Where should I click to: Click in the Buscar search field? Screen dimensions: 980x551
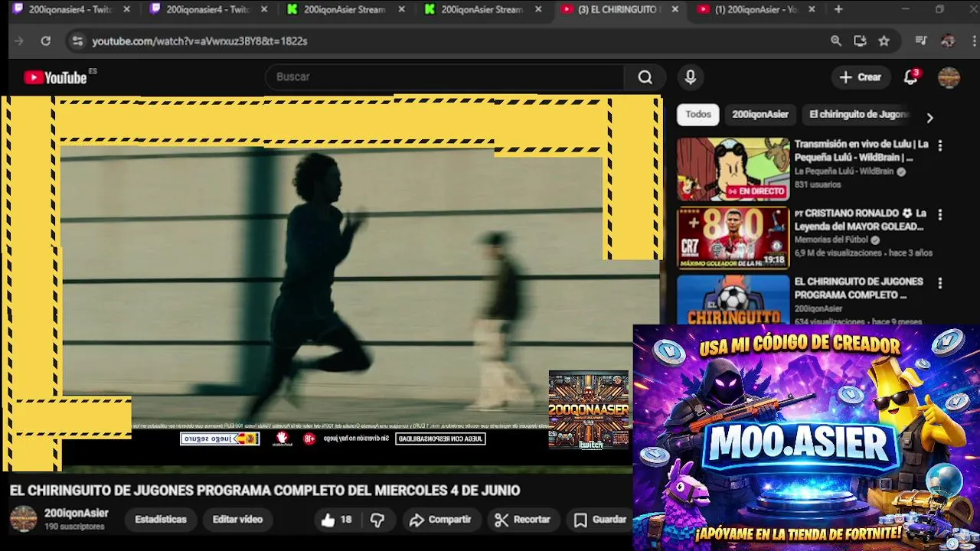click(444, 77)
